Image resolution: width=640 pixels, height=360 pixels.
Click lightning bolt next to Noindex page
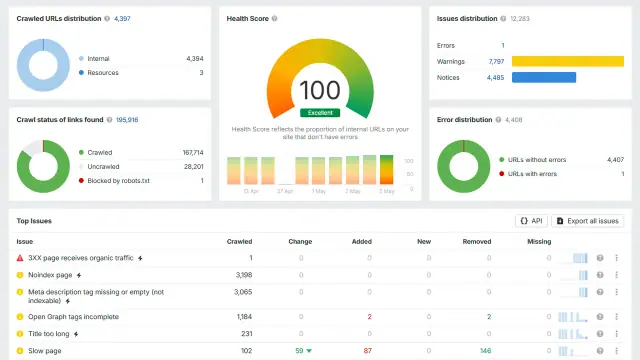point(79,276)
